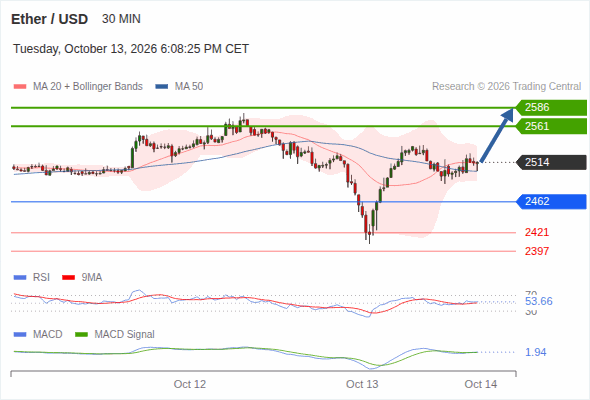590x400 pixels.
Task: Click the blue RSI legend swatch
Action: pyautogui.click(x=20, y=278)
